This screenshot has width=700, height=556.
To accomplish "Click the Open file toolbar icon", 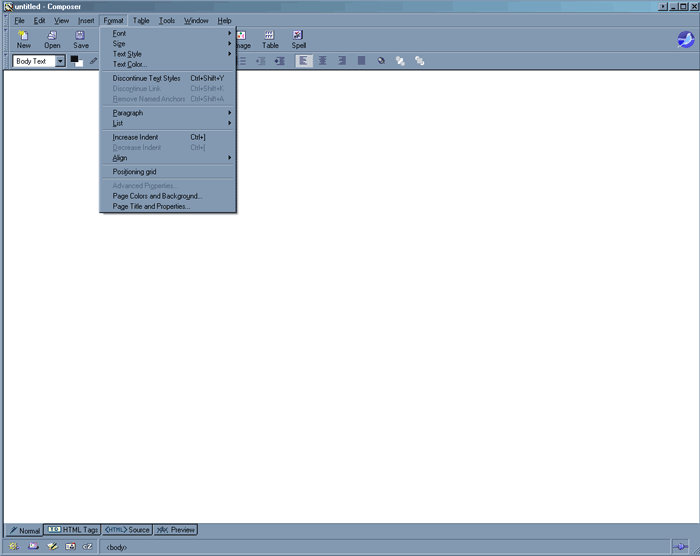I will (52, 38).
